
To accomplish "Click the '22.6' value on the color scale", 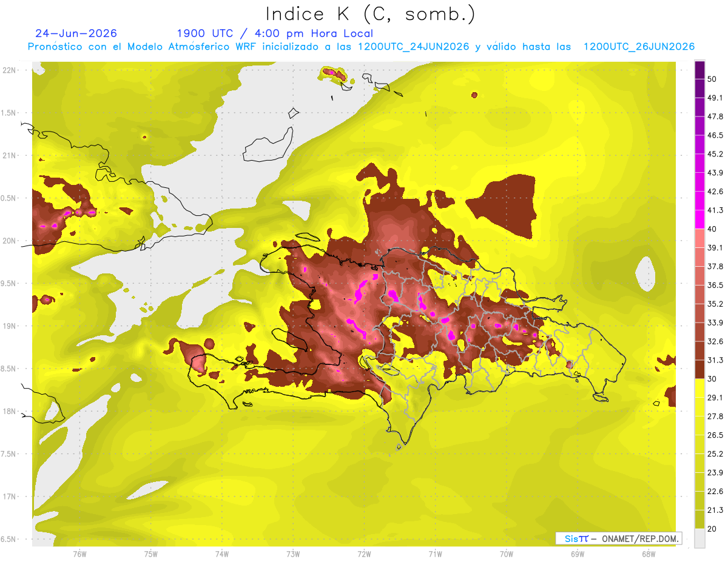I will click(x=715, y=491).
